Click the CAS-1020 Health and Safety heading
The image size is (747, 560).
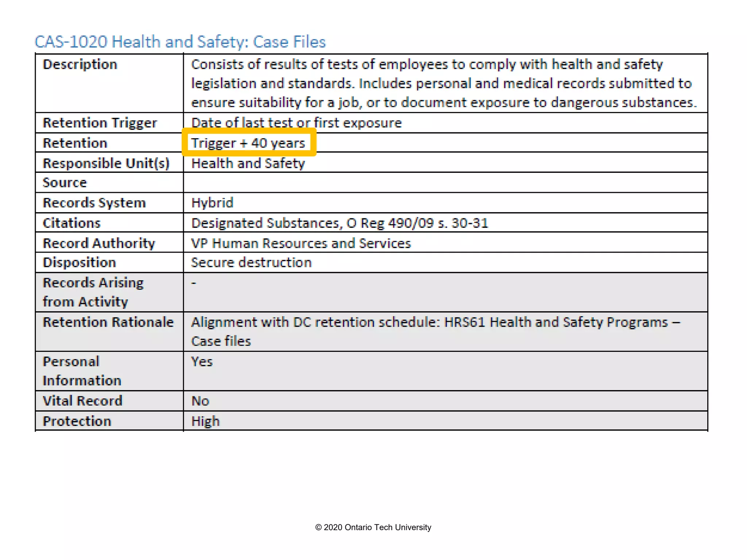click(x=180, y=42)
